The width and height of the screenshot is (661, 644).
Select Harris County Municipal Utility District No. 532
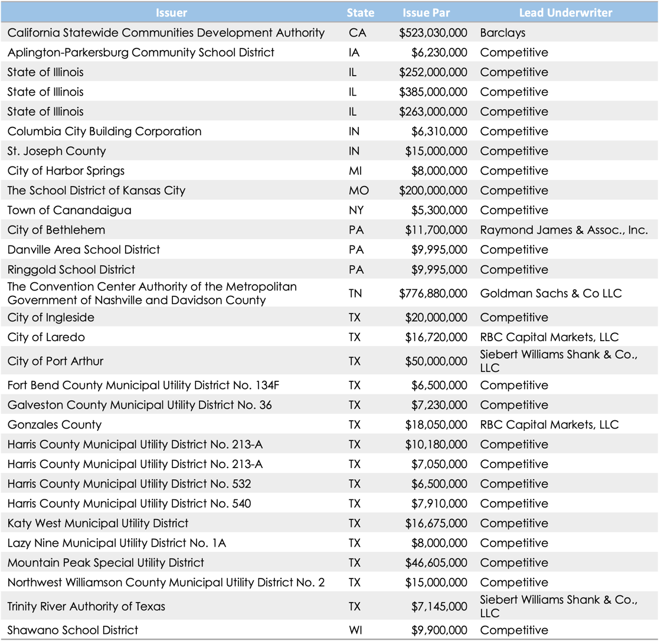coord(129,484)
